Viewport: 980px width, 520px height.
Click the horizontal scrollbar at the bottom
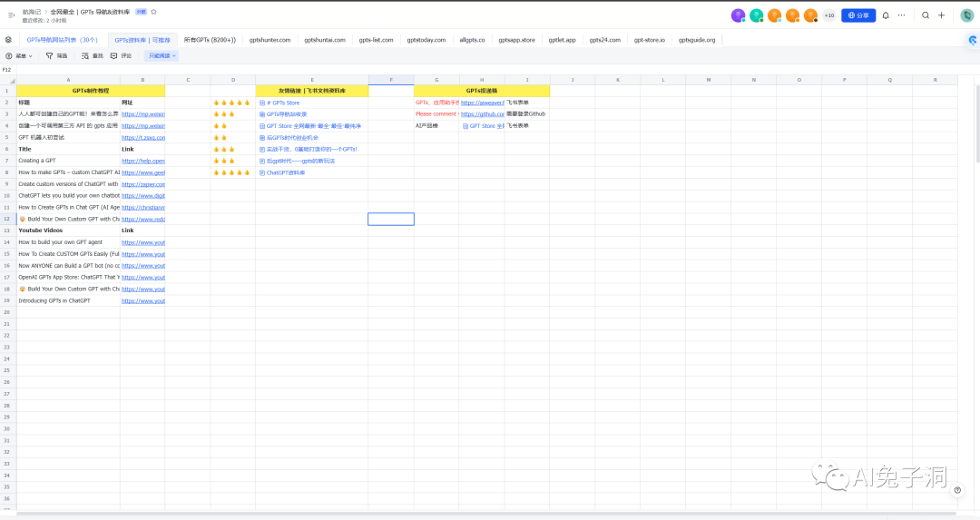pyautogui.click(x=486, y=514)
